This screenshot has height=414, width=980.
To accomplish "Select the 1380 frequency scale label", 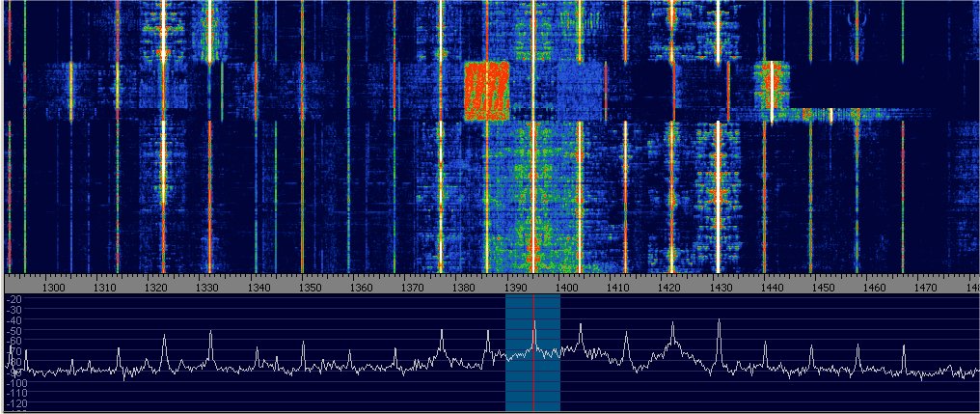I will coord(464,287).
